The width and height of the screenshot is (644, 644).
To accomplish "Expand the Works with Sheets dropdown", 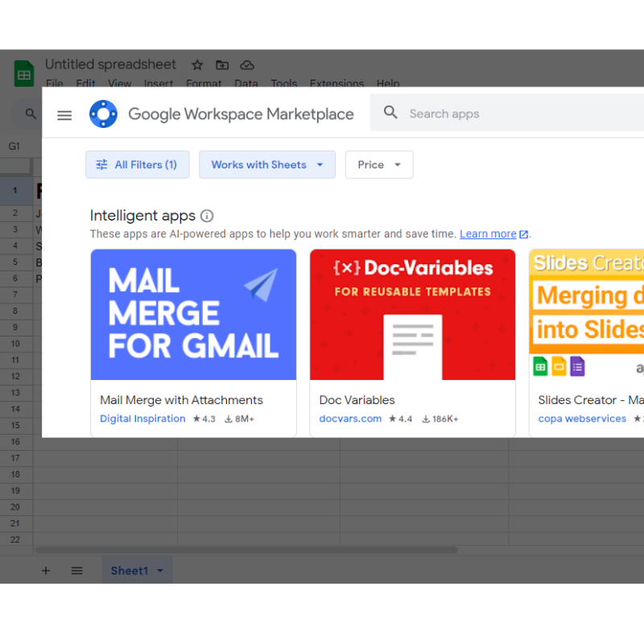I will (267, 165).
